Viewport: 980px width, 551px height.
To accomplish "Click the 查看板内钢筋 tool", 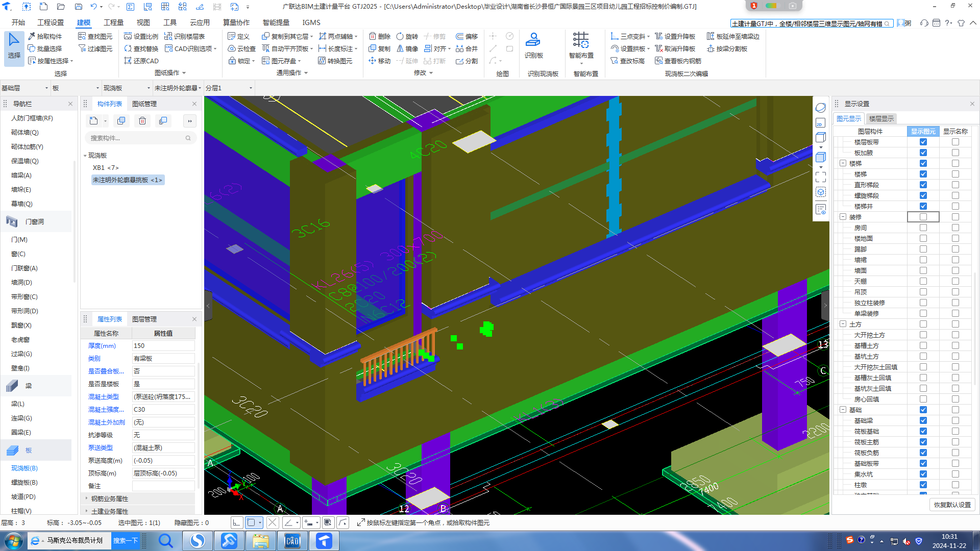I will tap(678, 61).
